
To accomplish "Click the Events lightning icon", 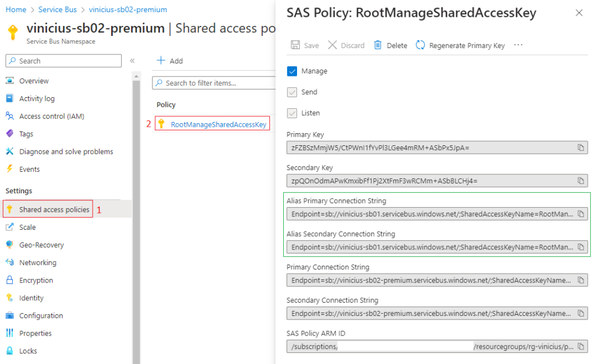I will (x=10, y=168).
